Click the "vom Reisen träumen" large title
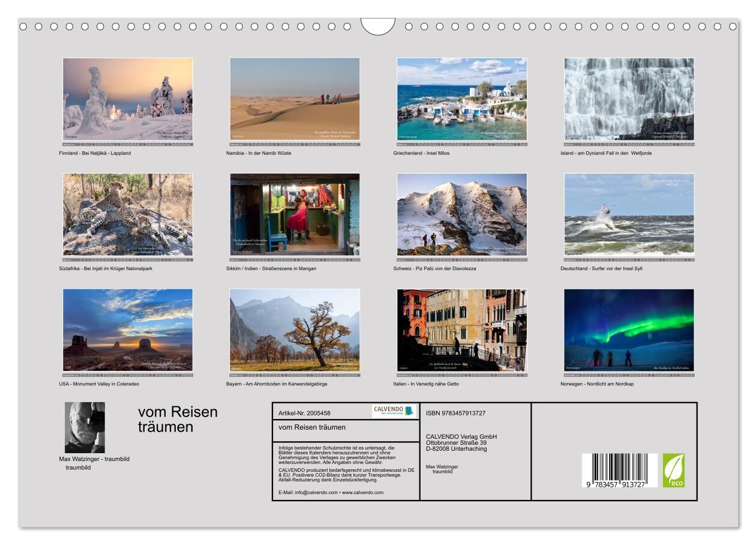756x545 pixels. coord(178,420)
